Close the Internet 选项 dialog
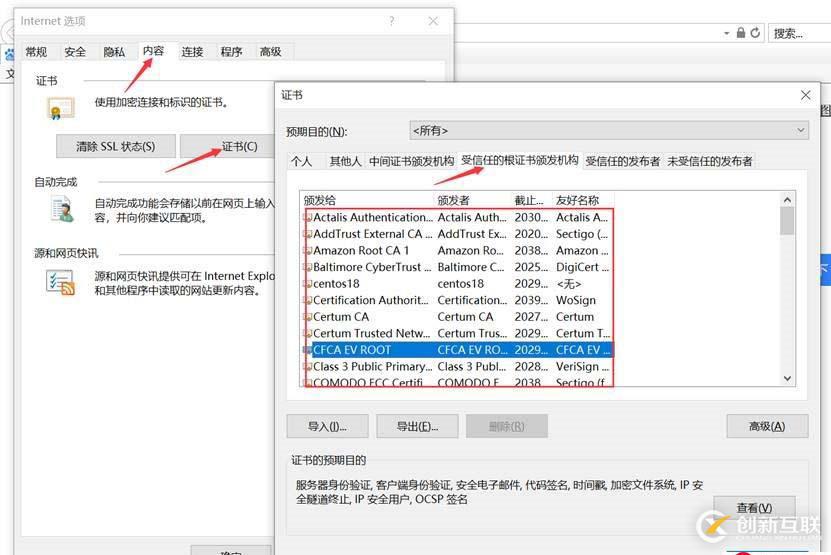 (x=433, y=21)
